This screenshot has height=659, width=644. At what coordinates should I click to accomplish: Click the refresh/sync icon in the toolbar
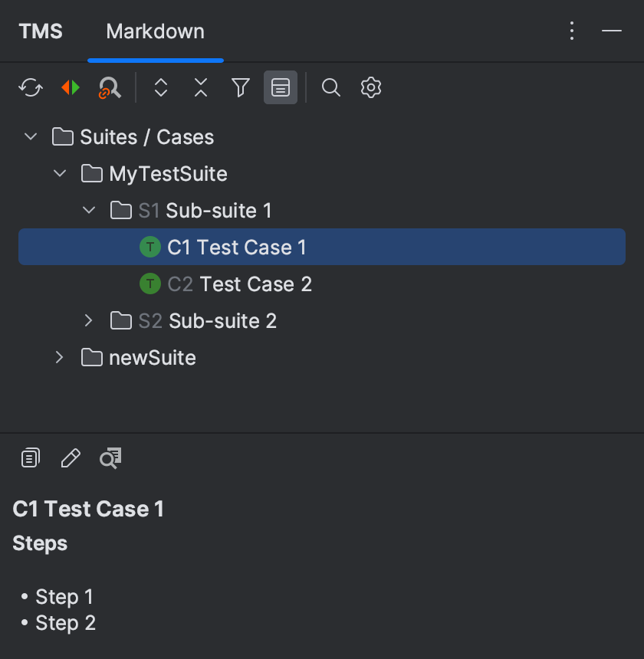coord(30,87)
